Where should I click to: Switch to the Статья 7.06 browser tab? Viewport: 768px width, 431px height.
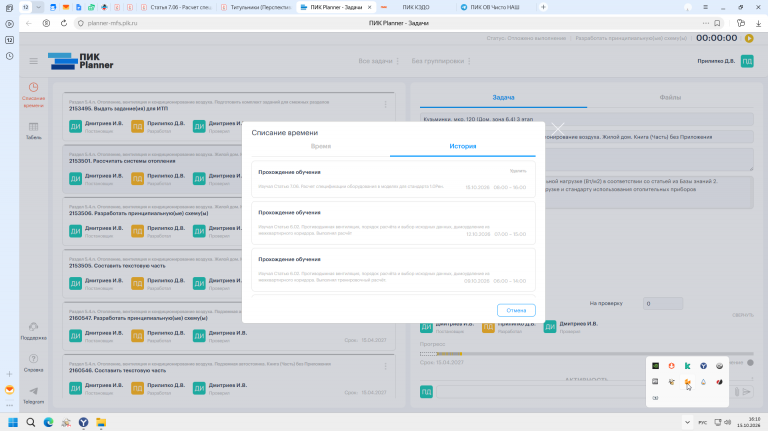pos(176,7)
